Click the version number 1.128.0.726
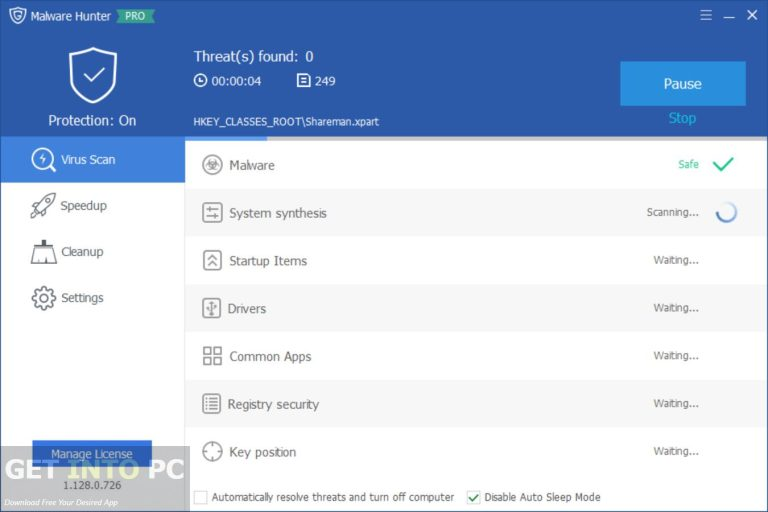This screenshot has width=768, height=512. coord(92,485)
